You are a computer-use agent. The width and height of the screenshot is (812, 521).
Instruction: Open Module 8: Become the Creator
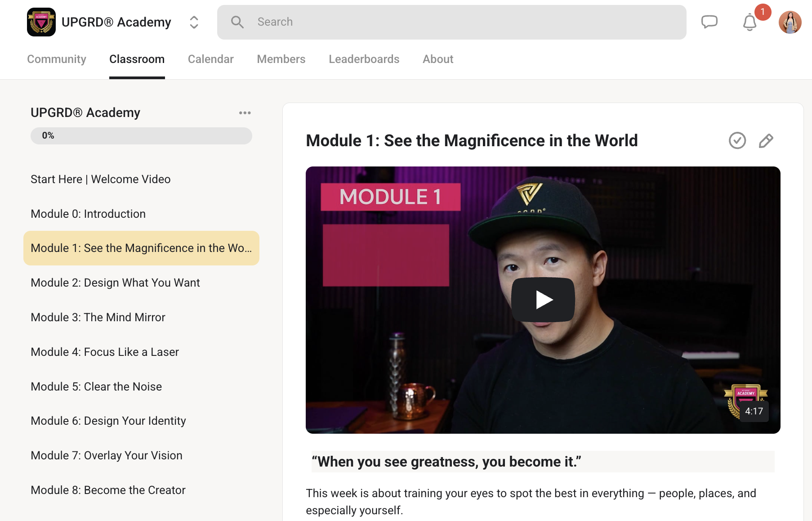pos(108,490)
